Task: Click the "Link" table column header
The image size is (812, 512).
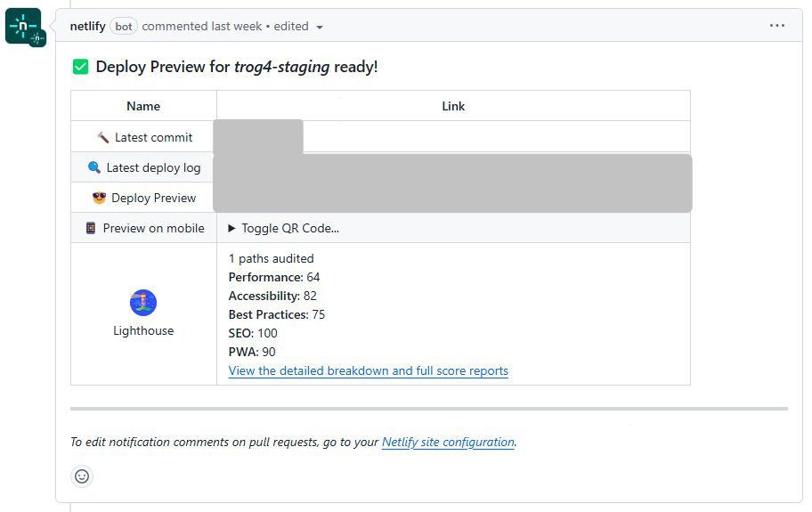Action: click(x=453, y=106)
